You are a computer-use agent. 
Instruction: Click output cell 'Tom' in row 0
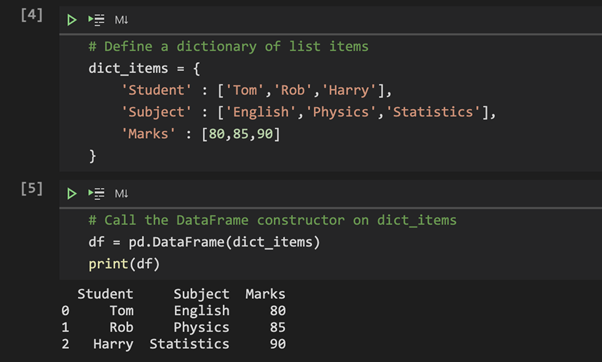pos(122,311)
